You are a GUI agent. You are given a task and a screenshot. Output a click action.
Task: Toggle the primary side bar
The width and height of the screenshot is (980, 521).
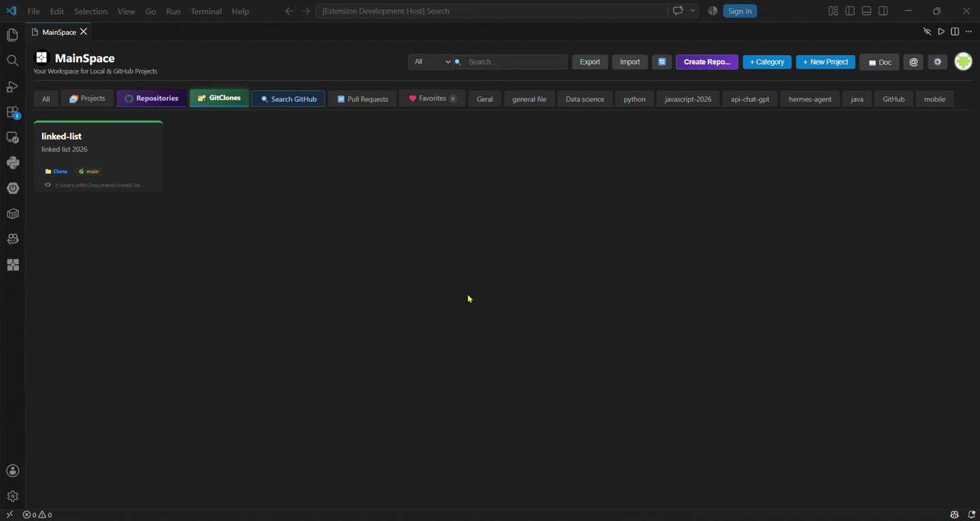tap(850, 11)
